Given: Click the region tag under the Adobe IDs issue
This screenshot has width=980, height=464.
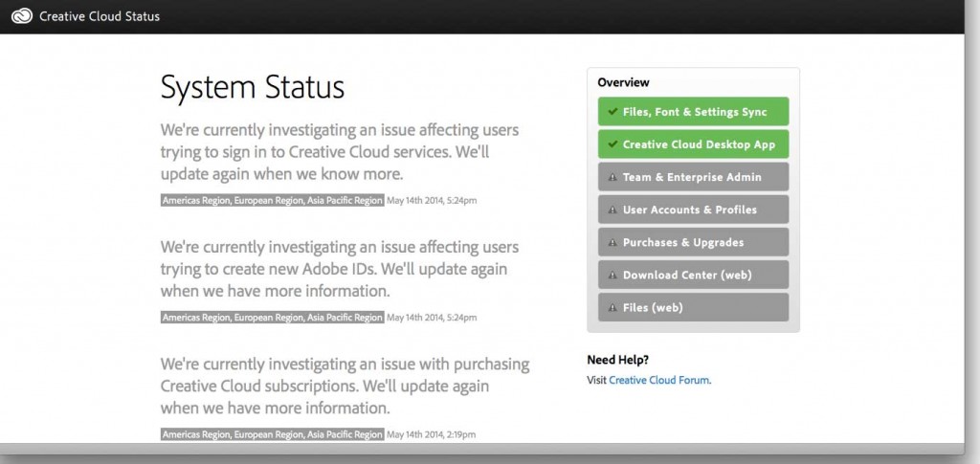Looking at the screenshot, I should pos(272,317).
